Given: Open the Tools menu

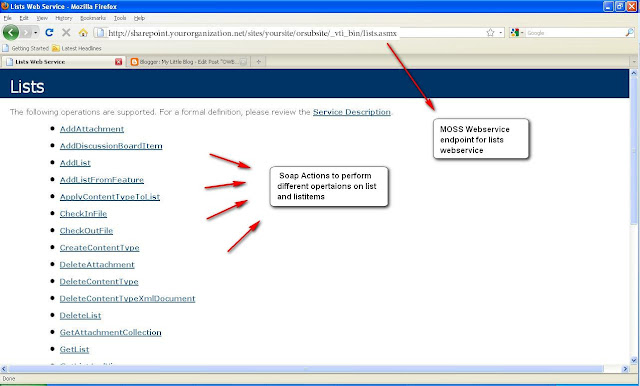Looking at the screenshot, I should (120, 18).
